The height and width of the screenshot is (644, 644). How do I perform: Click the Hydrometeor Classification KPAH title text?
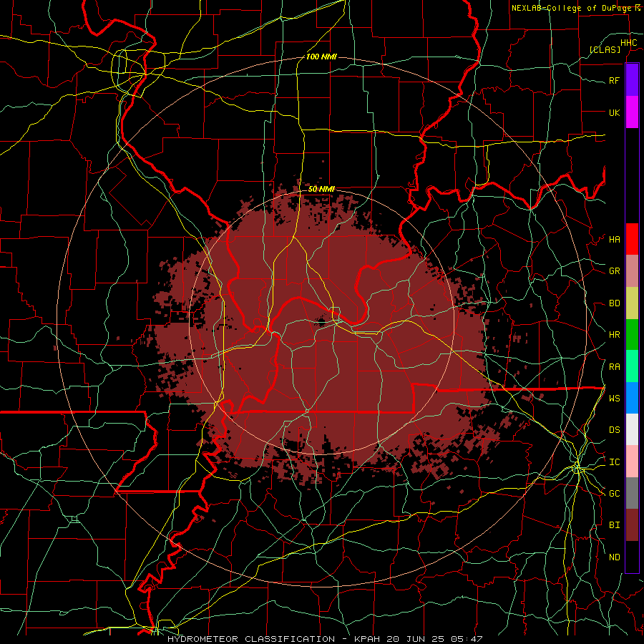coord(325,639)
